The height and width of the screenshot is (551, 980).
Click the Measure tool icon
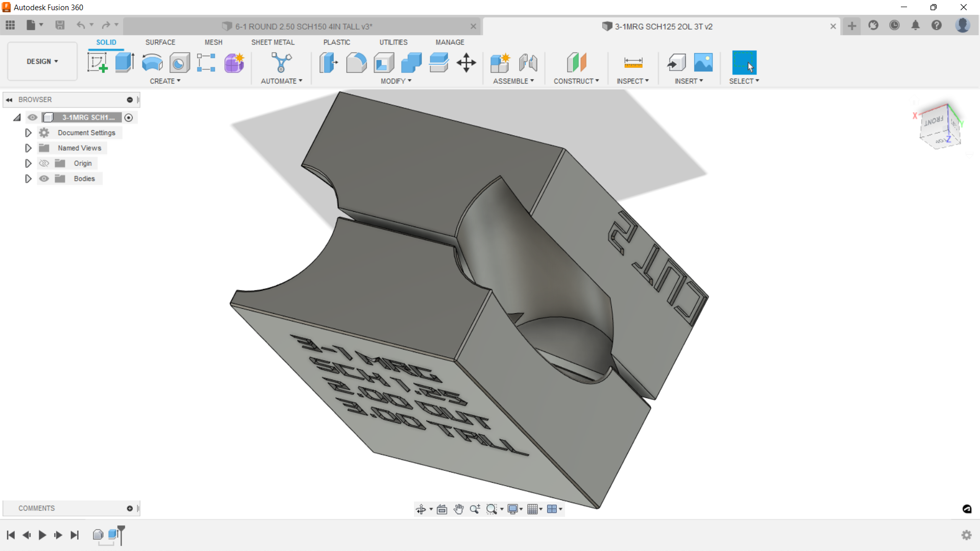click(x=633, y=63)
